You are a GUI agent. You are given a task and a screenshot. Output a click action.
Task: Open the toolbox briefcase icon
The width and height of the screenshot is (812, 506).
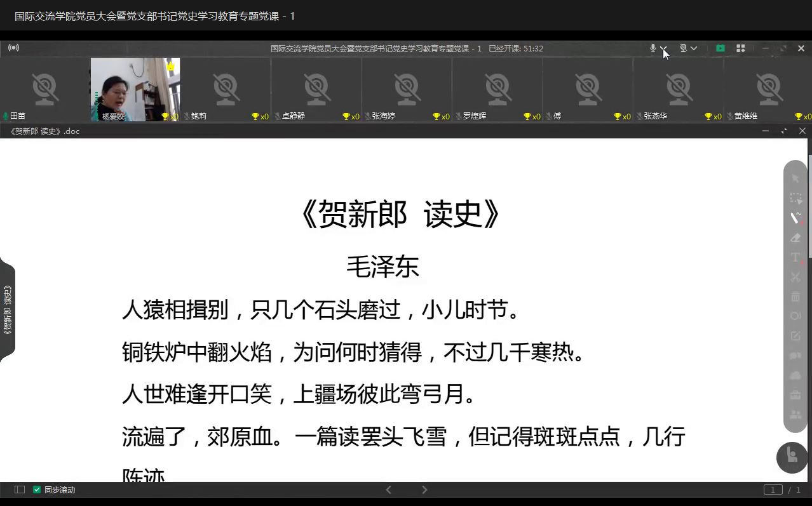[x=795, y=396]
